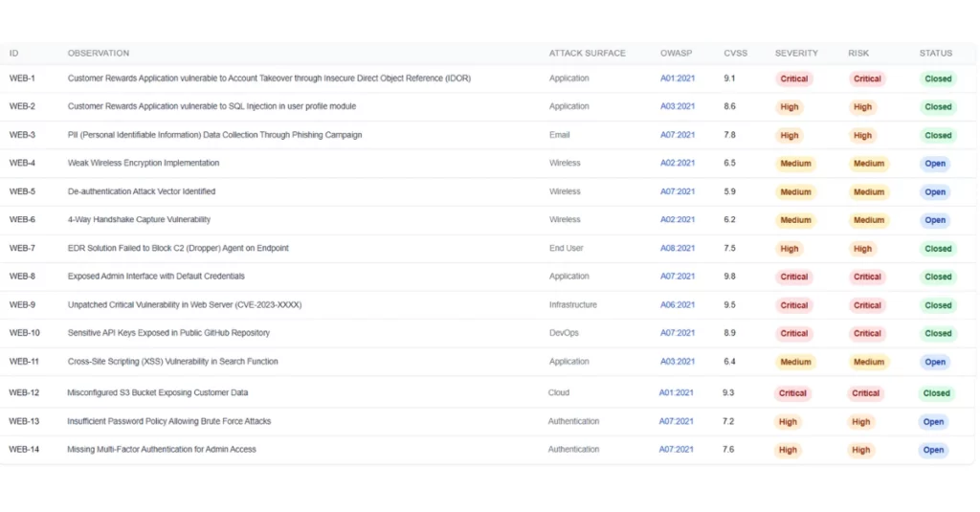This screenshot has height=512, width=980.
Task: Click the Critical severity badge for WEB-8
Action: coord(793,277)
